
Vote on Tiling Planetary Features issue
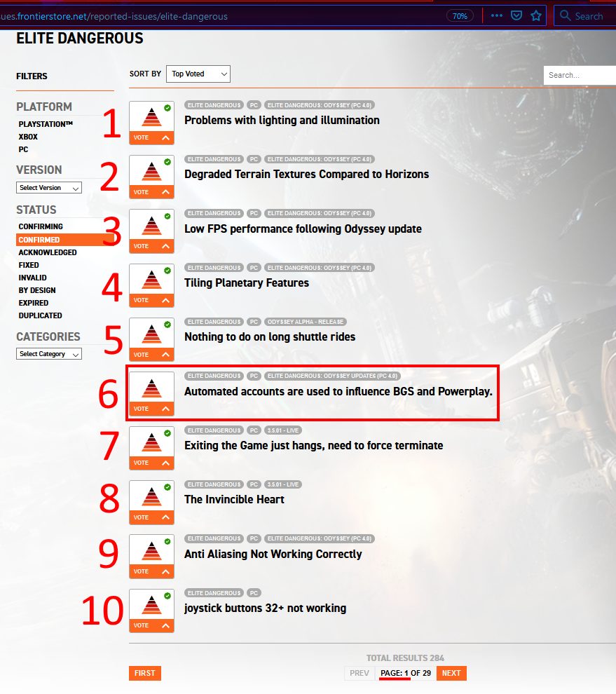click(x=152, y=300)
